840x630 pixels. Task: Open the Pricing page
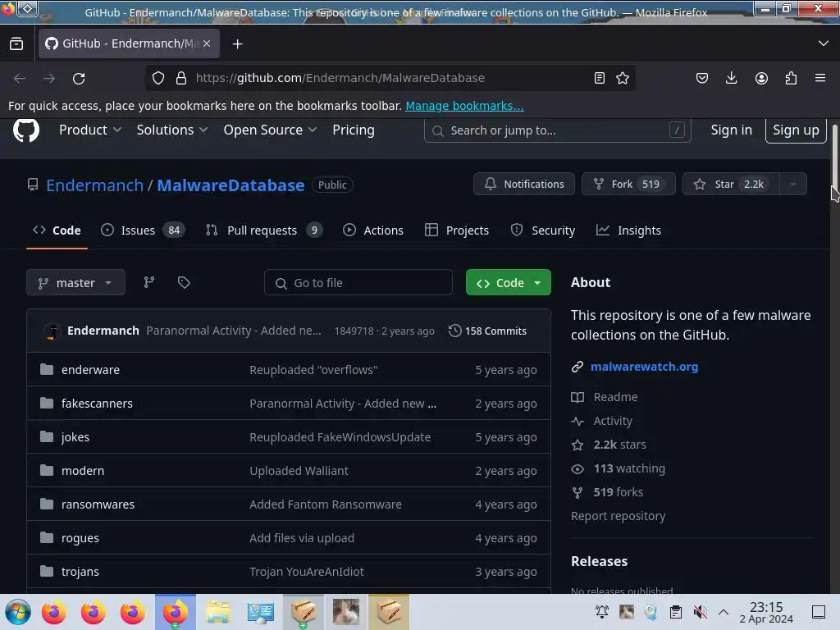[354, 130]
